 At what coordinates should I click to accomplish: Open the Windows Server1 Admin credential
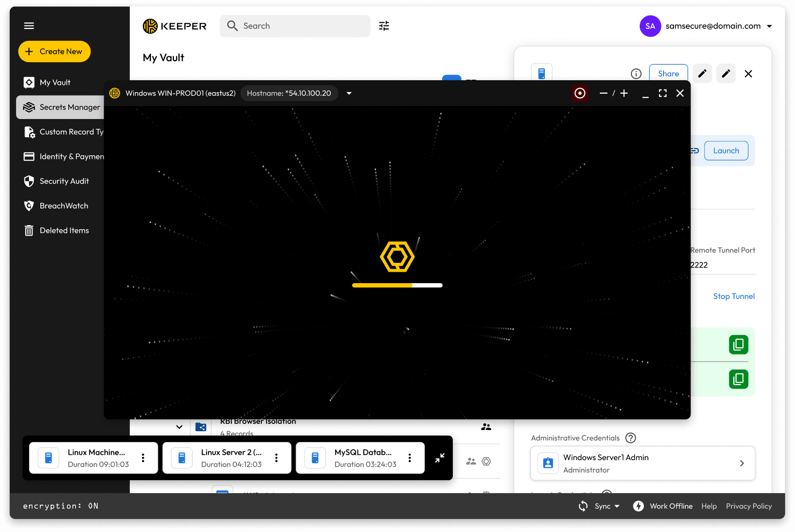(643, 463)
